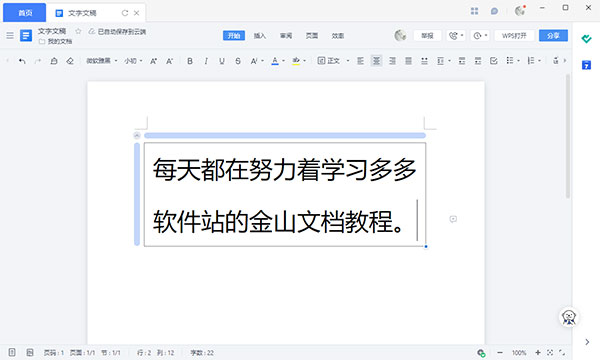Open the 效率 tab
Image resolution: width=600 pixels, height=360 pixels.
(x=338, y=36)
